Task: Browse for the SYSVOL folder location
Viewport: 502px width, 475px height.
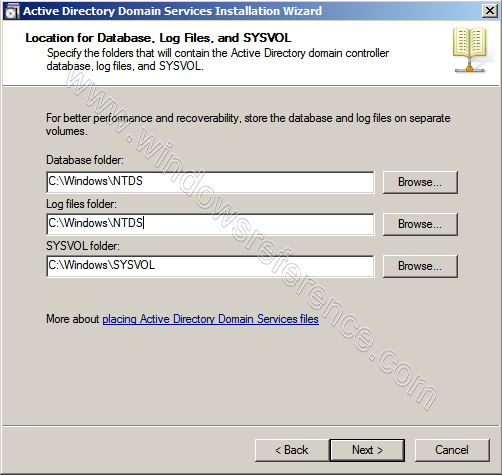Action: 420,266
